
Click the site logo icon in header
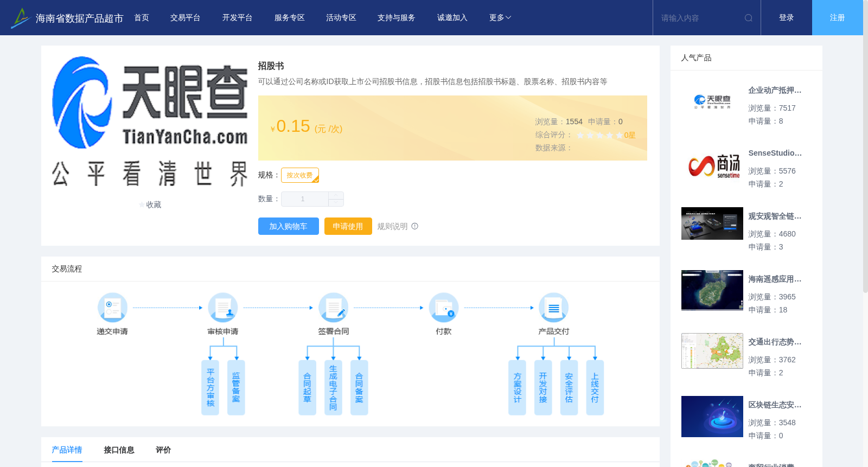[21, 18]
